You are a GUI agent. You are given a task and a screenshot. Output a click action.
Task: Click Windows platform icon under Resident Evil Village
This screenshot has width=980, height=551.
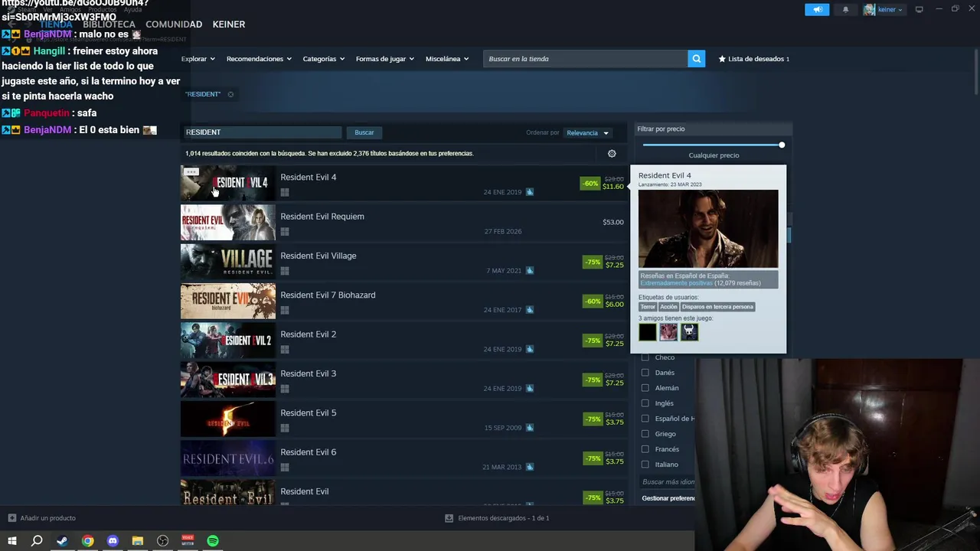coord(284,271)
